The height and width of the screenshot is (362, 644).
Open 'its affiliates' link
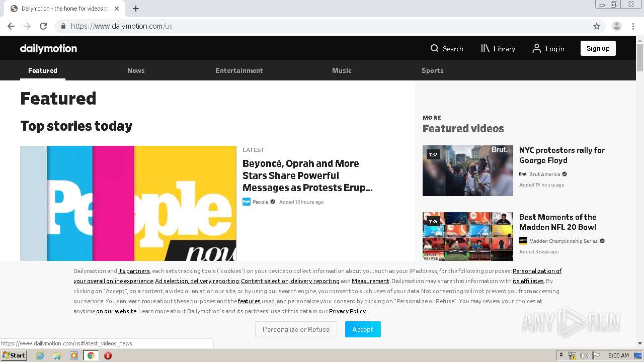point(528,281)
